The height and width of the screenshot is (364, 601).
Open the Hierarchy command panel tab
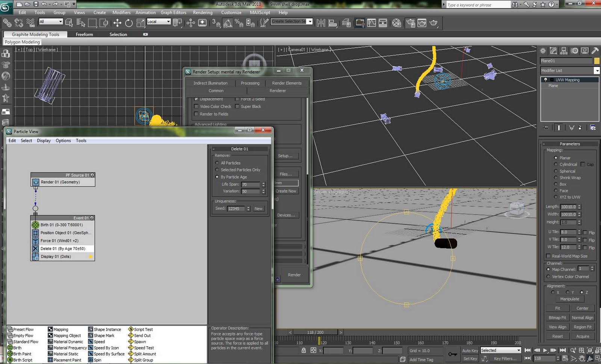tap(564, 51)
